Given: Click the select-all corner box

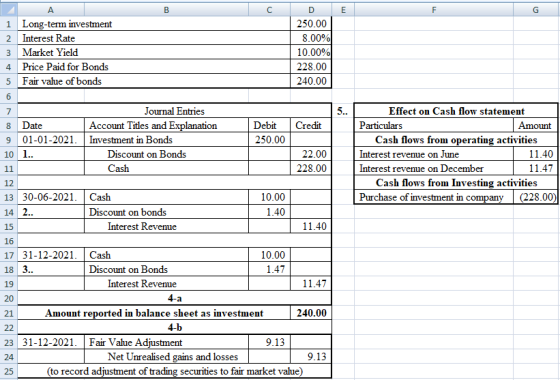Looking at the screenshot, I should coord(8,10).
